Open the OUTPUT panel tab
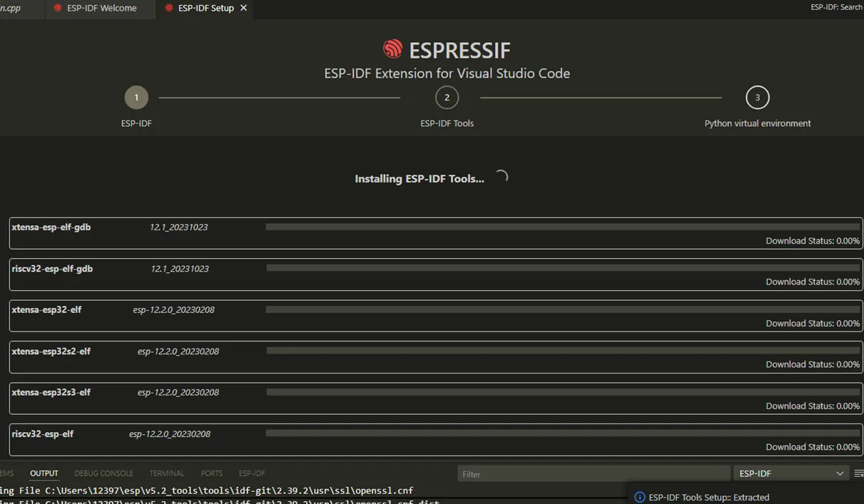 click(x=44, y=473)
